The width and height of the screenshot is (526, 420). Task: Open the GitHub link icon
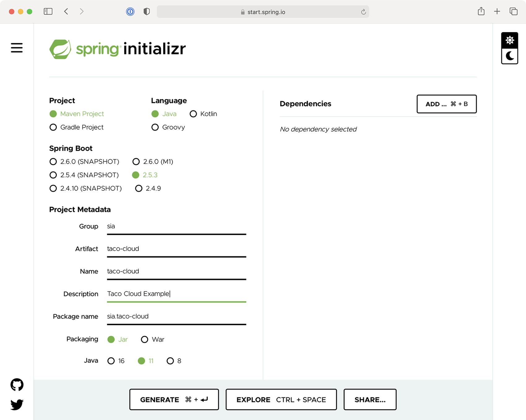[x=17, y=385]
